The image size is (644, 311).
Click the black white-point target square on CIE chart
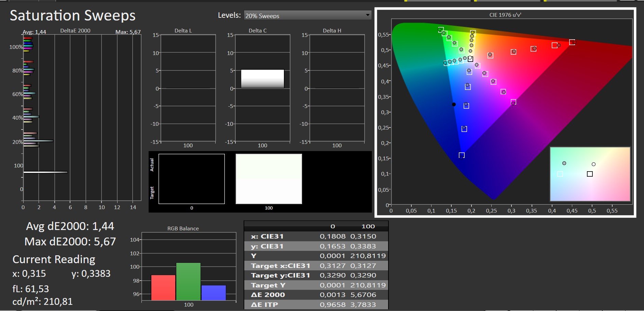point(470,59)
